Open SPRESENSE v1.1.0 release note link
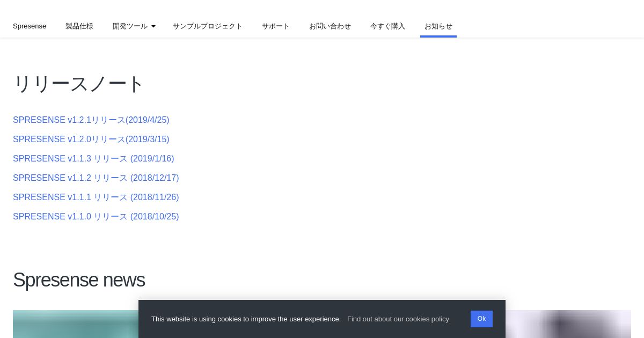 [96, 217]
